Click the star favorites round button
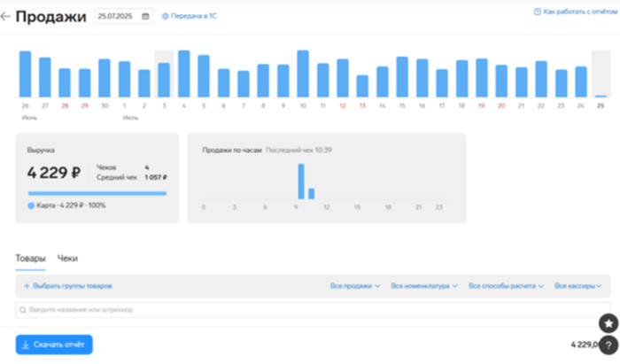The width and height of the screenshot is (620, 364). (x=608, y=323)
